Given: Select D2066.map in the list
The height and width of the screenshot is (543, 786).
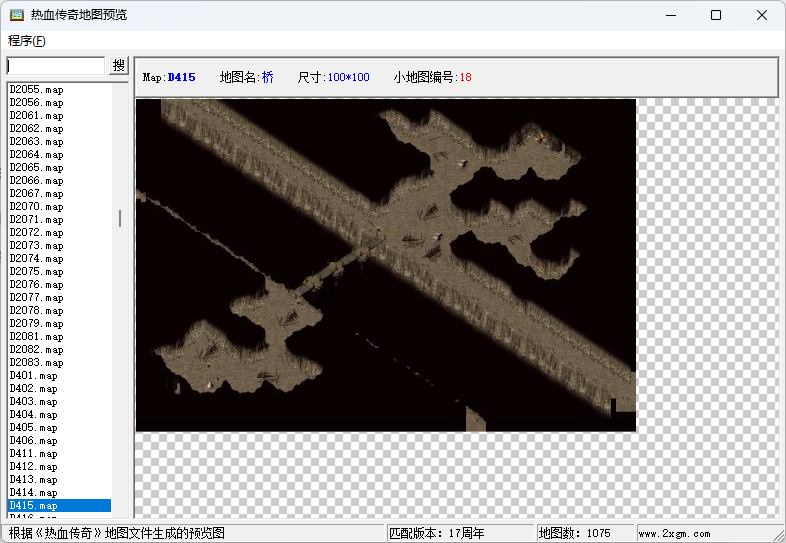Looking at the screenshot, I should click(x=59, y=180).
